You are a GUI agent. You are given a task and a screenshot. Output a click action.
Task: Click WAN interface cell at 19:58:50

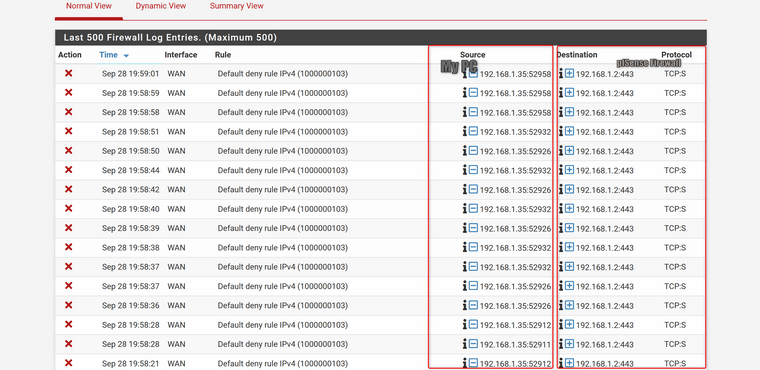[176, 151]
